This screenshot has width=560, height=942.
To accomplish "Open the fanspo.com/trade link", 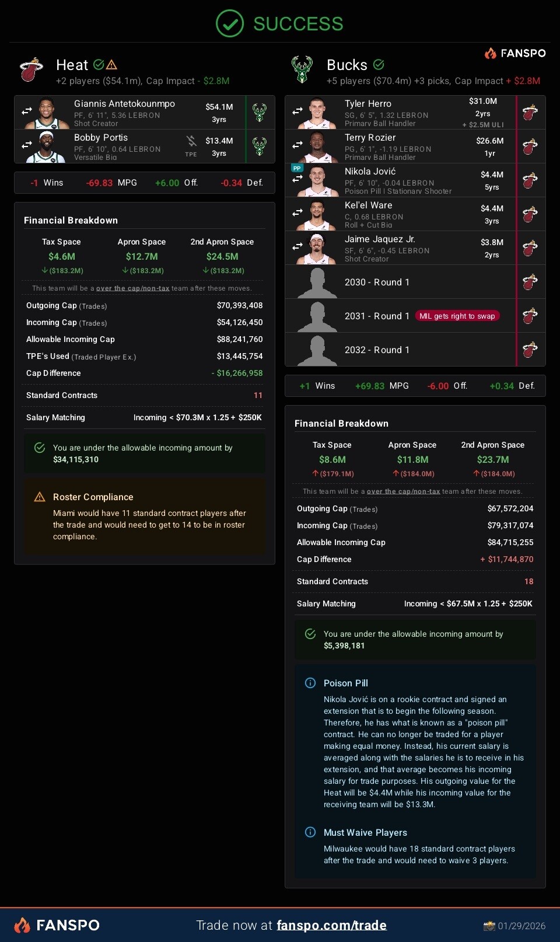I will (331, 925).
